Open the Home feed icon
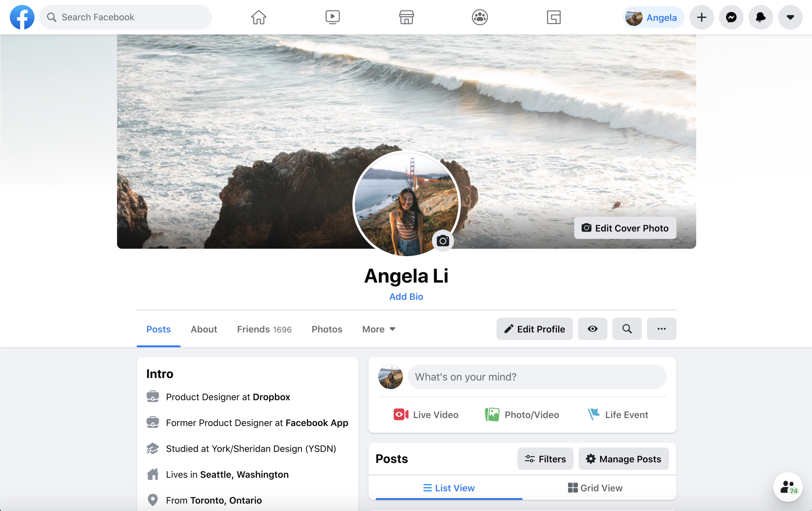Viewport: 812px width, 511px height. tap(259, 17)
